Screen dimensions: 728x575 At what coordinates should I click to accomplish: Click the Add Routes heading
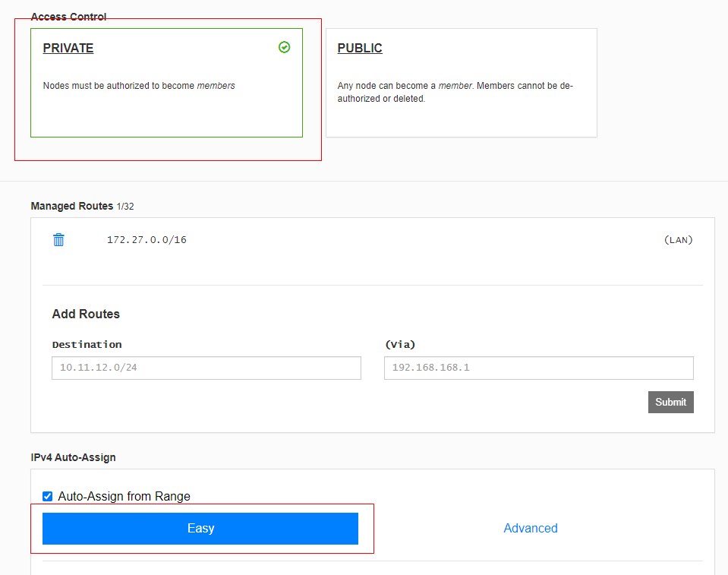click(x=86, y=314)
